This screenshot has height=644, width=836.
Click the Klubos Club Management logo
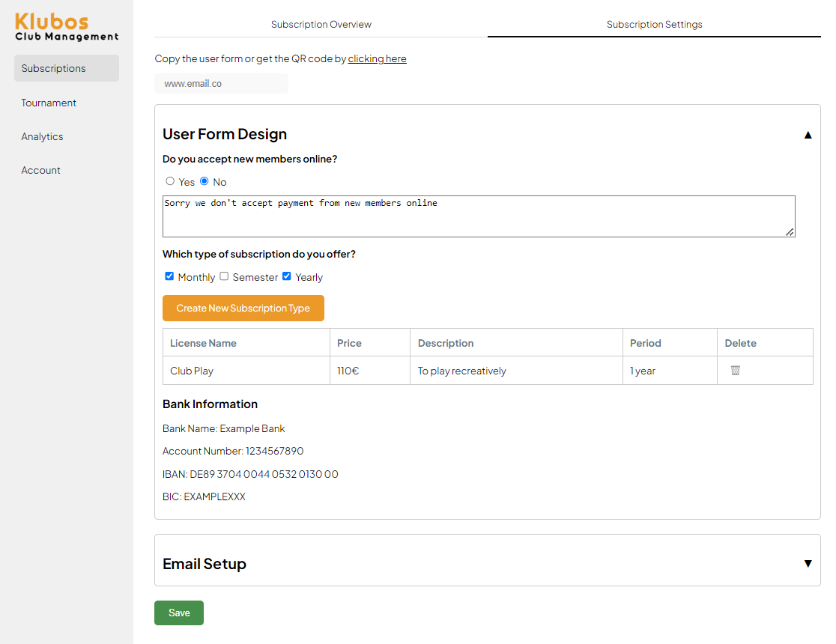pos(67,27)
